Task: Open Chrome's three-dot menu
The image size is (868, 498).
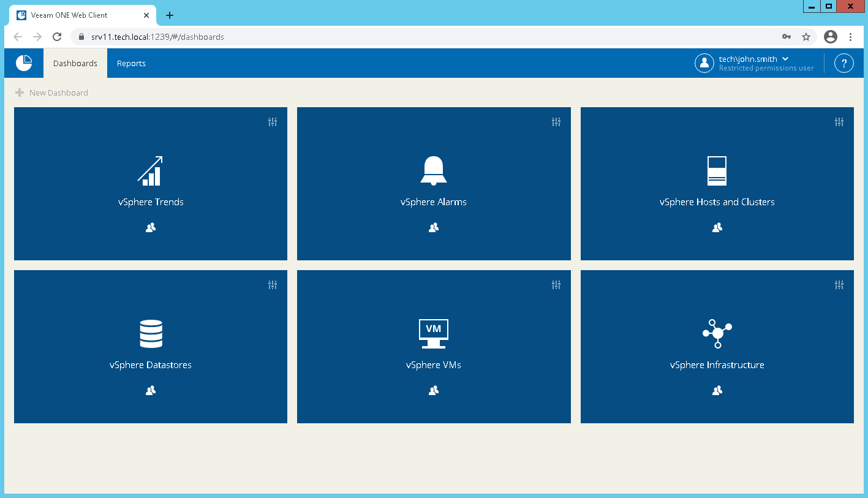Action: coord(851,37)
